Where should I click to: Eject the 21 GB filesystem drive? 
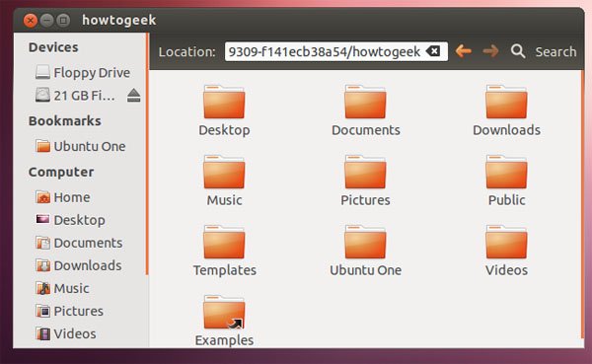[133, 95]
